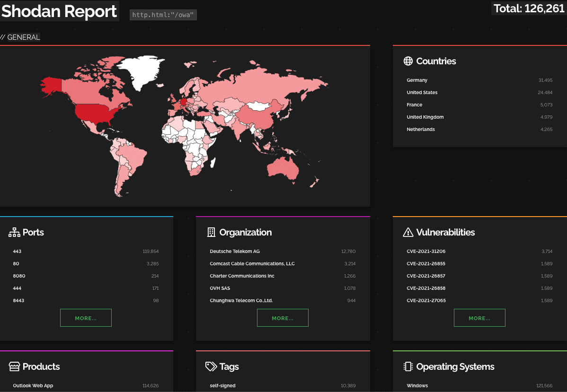567x392 pixels.
Task: Select Germany in Countries list
Action: click(479, 80)
